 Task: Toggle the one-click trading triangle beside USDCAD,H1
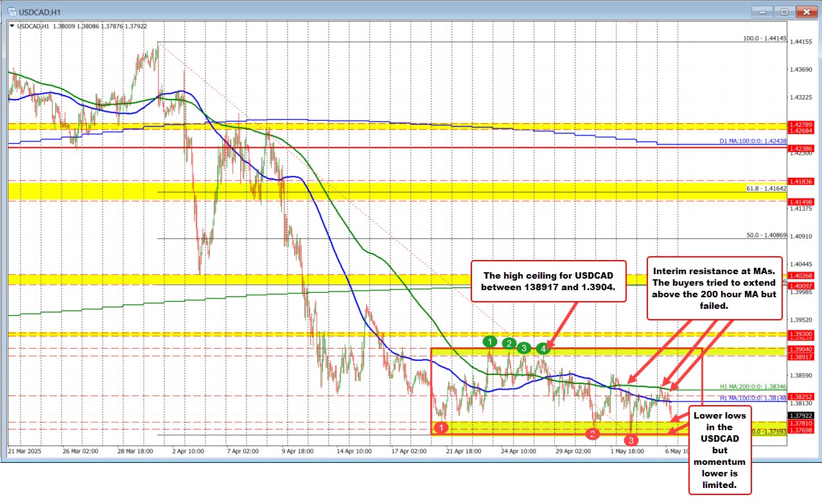12,26
